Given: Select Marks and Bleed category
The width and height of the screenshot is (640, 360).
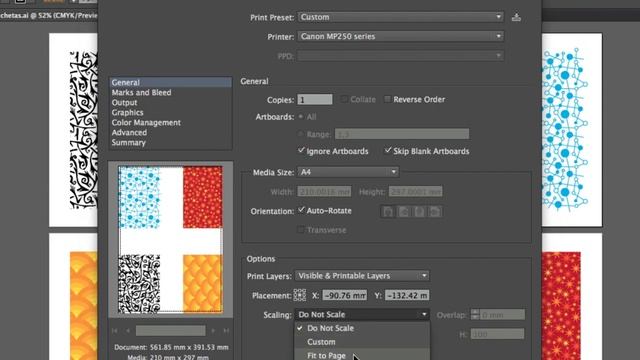Looking at the screenshot, I should 171,93.
